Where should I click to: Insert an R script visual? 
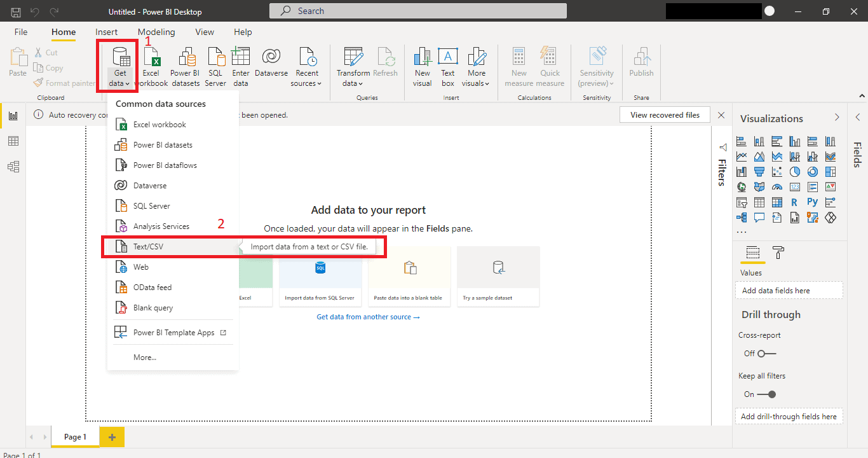pos(794,202)
